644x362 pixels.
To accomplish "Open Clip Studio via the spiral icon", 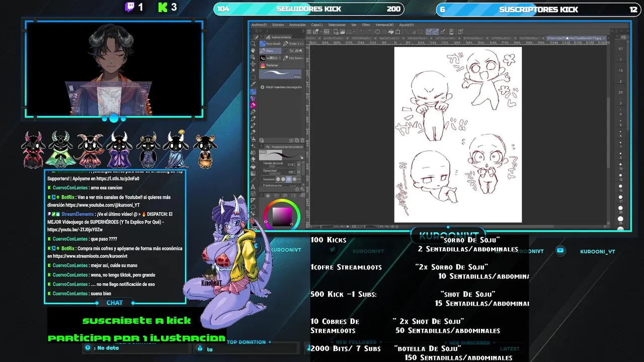I will (x=327, y=32).
